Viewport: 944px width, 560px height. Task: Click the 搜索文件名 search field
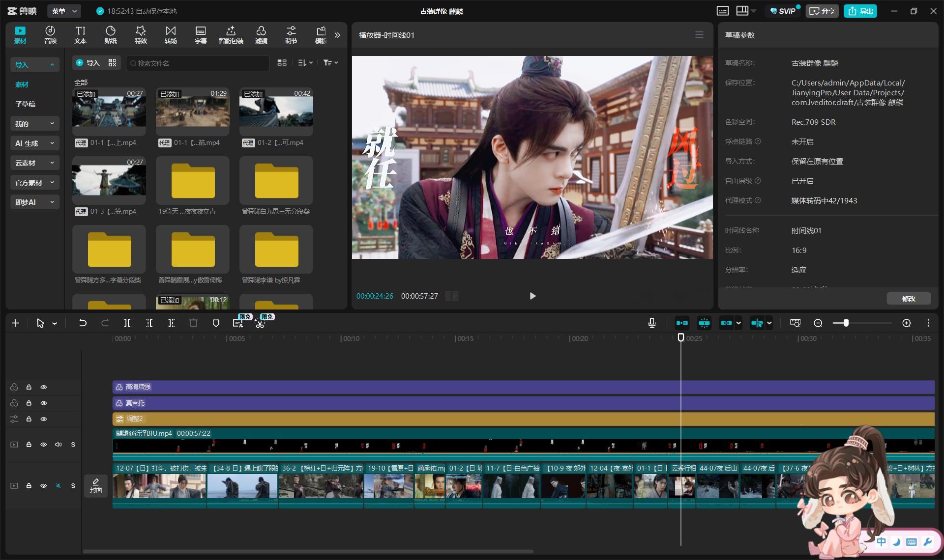(x=198, y=63)
